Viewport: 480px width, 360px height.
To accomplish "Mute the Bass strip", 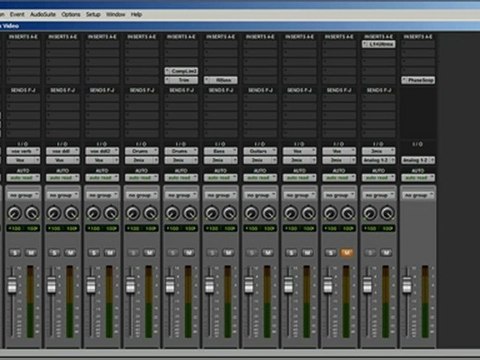I will [x=229, y=253].
